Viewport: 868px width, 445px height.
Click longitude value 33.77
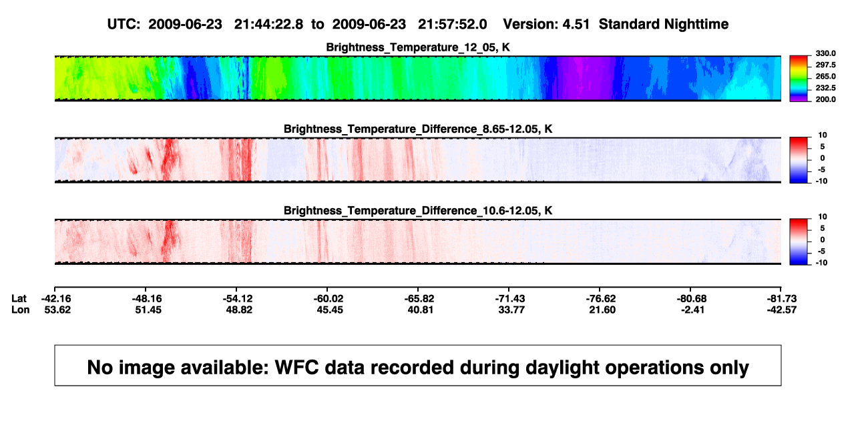(x=510, y=310)
